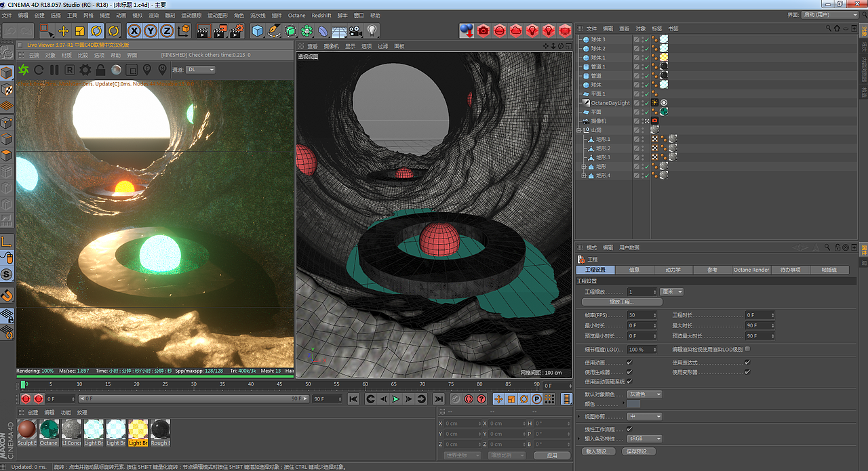Open the Octane red cloud icon in toolbar
The width and height of the screenshot is (868, 471).
(x=516, y=30)
